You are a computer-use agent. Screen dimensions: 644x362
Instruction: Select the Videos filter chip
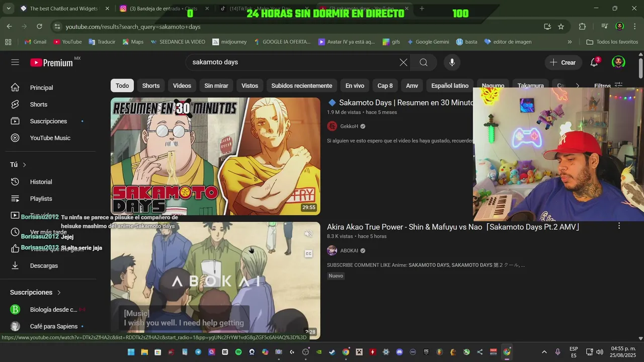click(182, 86)
